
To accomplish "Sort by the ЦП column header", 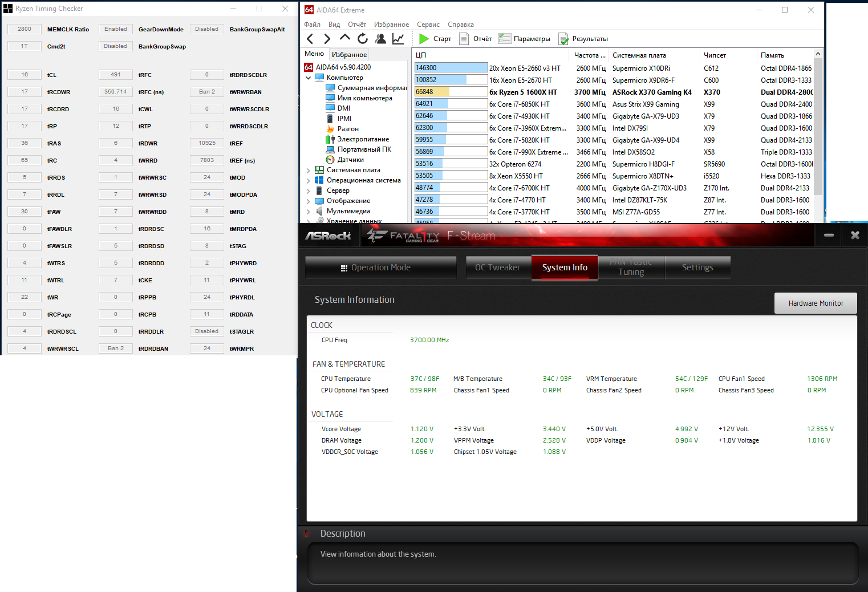I will (491, 55).
